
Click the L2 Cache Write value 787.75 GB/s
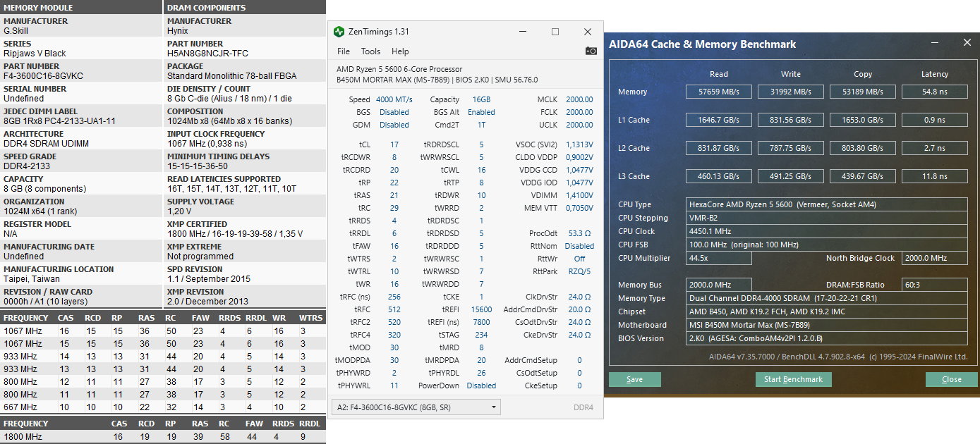point(791,148)
